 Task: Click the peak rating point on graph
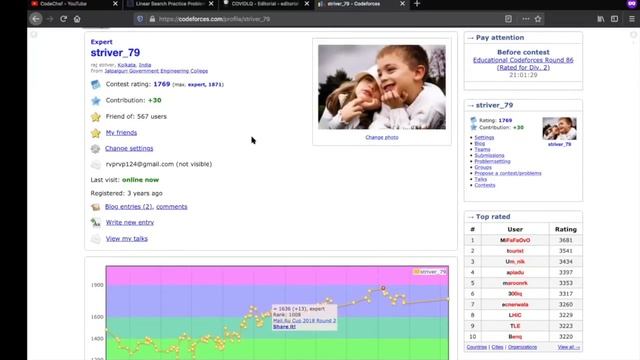[383, 288]
